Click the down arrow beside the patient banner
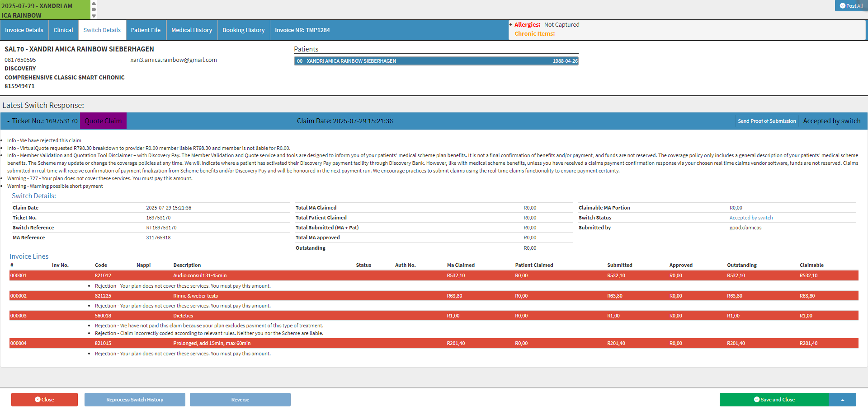Viewport: 868px width, 410px height. (x=94, y=16)
